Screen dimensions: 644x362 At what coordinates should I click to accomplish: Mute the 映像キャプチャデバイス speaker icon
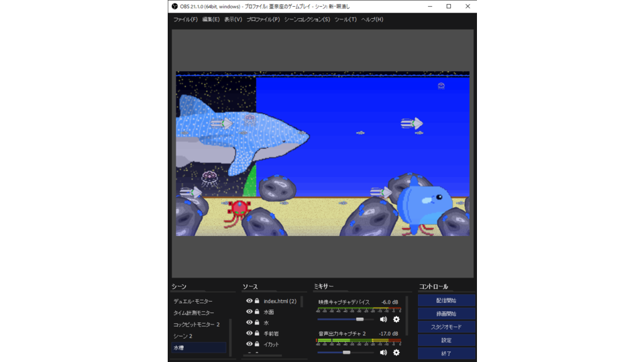[383, 319]
